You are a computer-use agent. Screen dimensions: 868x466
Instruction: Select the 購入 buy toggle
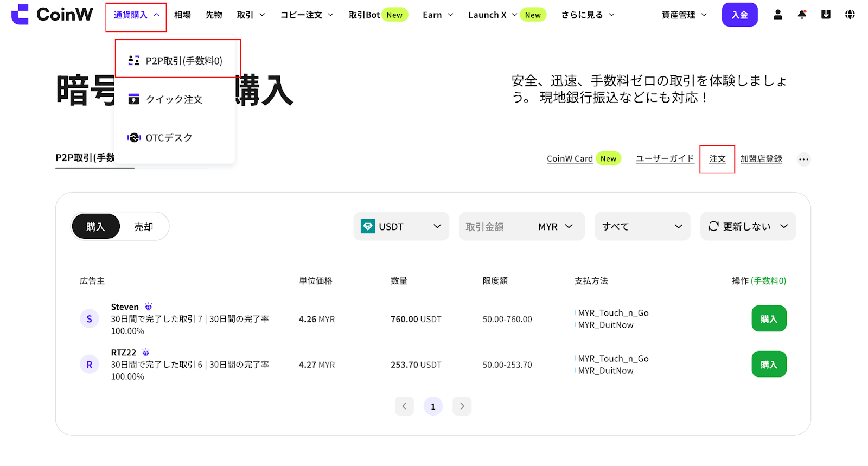tap(95, 226)
